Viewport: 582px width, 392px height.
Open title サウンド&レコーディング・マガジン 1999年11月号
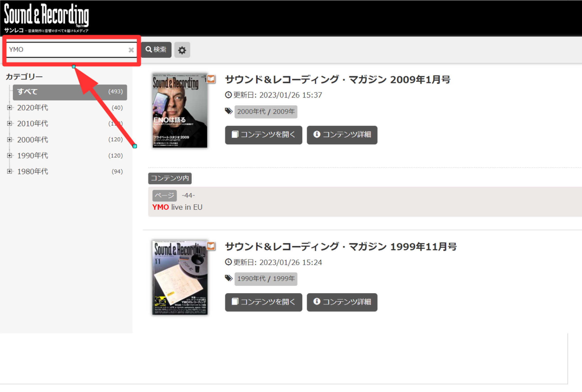pyautogui.click(x=341, y=247)
